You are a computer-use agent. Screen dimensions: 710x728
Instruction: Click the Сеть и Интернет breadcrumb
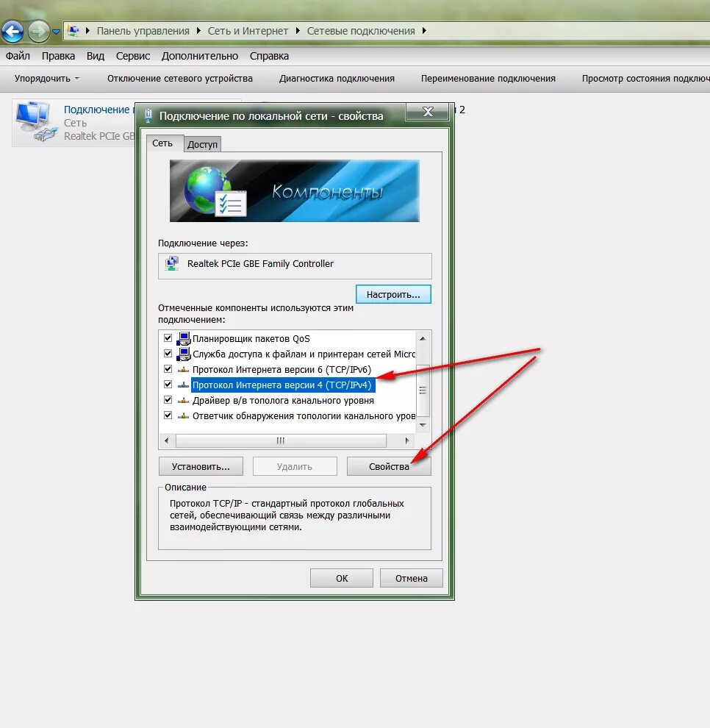click(248, 31)
